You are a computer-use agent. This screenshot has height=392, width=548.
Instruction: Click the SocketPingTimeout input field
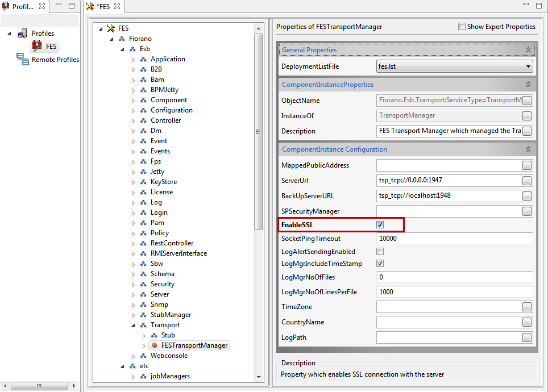point(454,239)
